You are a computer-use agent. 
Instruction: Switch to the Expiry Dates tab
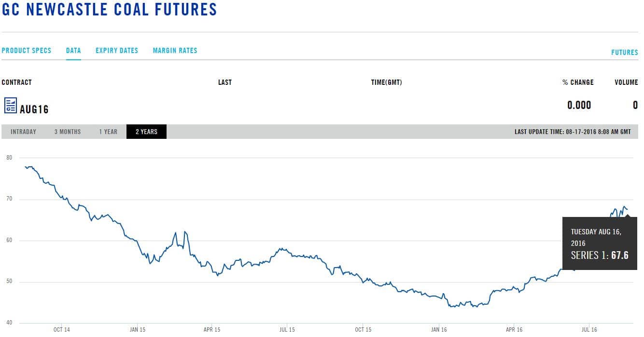click(x=117, y=51)
